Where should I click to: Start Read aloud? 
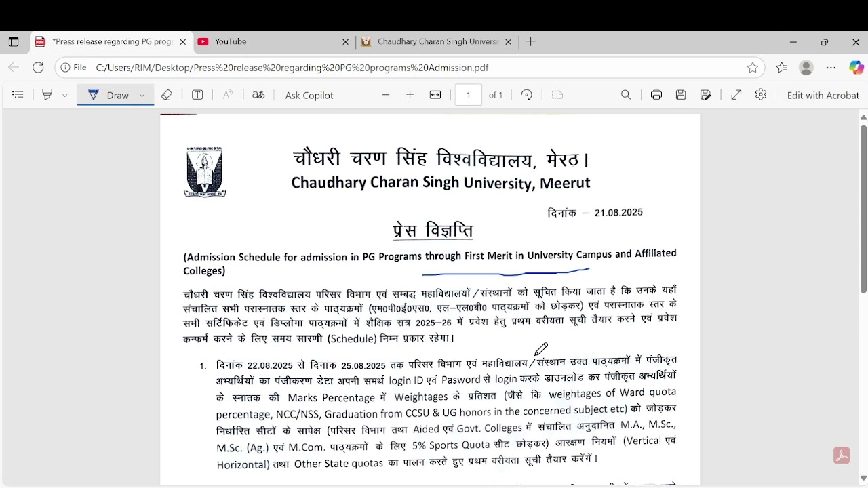(x=228, y=95)
